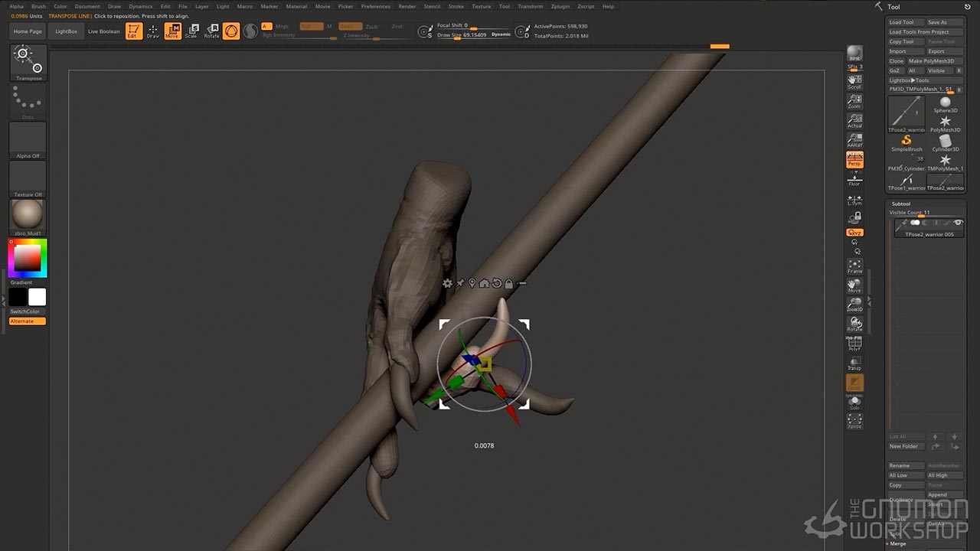Screen dimensions: 980x551
Task: Click the Load Tool button
Action: point(902,22)
